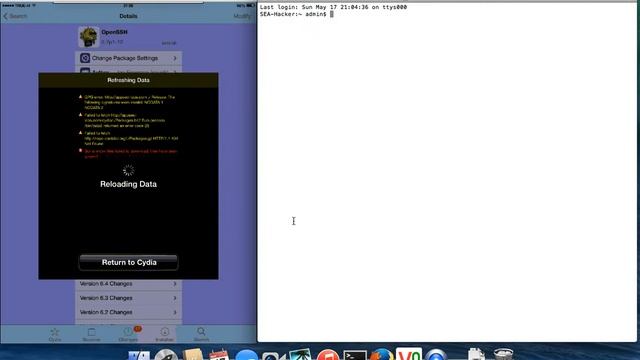Click the Details title in Cydia header
This screenshot has height=360, width=640.
[x=128, y=16]
